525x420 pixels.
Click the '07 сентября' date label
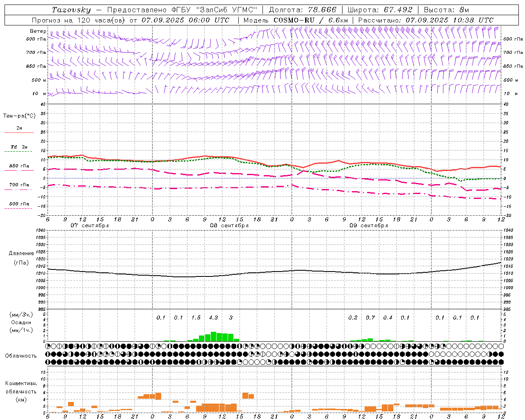point(90,226)
